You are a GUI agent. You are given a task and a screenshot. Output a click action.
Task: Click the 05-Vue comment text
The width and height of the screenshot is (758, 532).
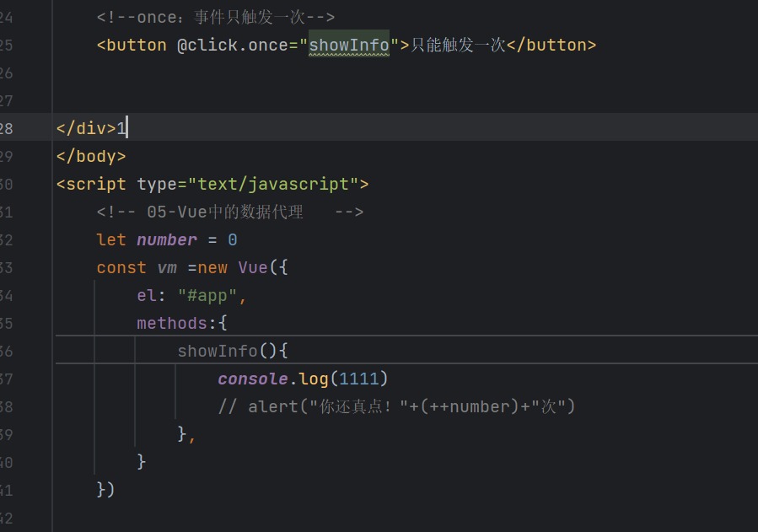point(230,212)
